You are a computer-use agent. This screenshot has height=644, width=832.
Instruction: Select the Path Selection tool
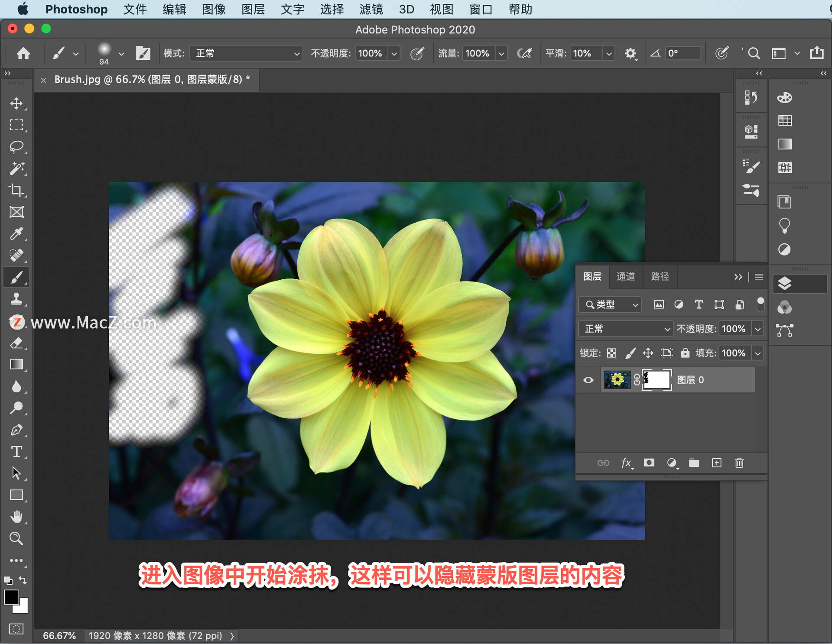pyautogui.click(x=16, y=473)
